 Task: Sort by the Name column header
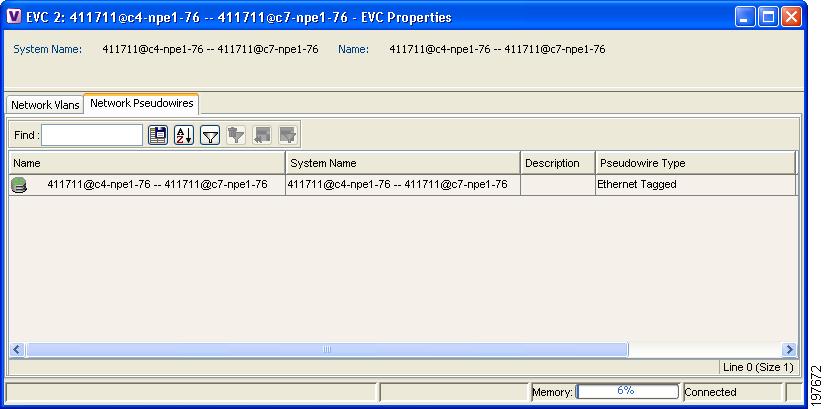coord(147,163)
